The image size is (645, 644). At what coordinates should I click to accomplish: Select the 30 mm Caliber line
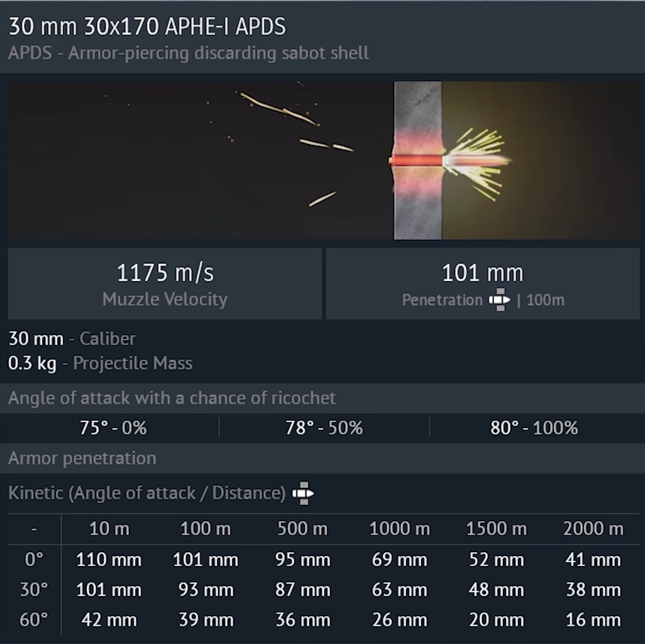72,339
